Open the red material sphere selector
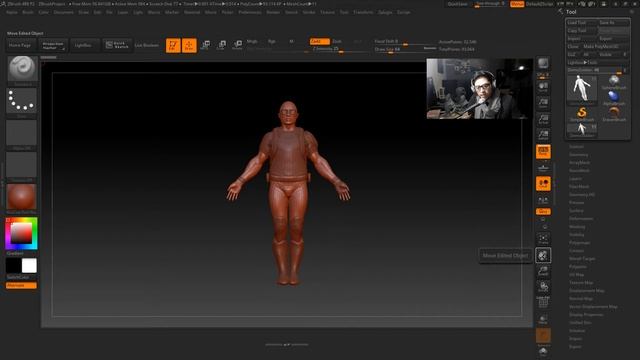The image size is (640, 360). [x=22, y=196]
